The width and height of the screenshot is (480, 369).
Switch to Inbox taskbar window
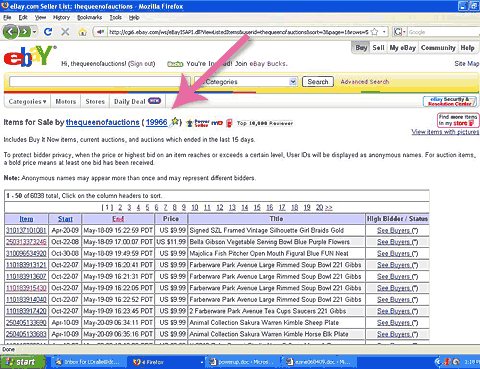click(x=89, y=362)
